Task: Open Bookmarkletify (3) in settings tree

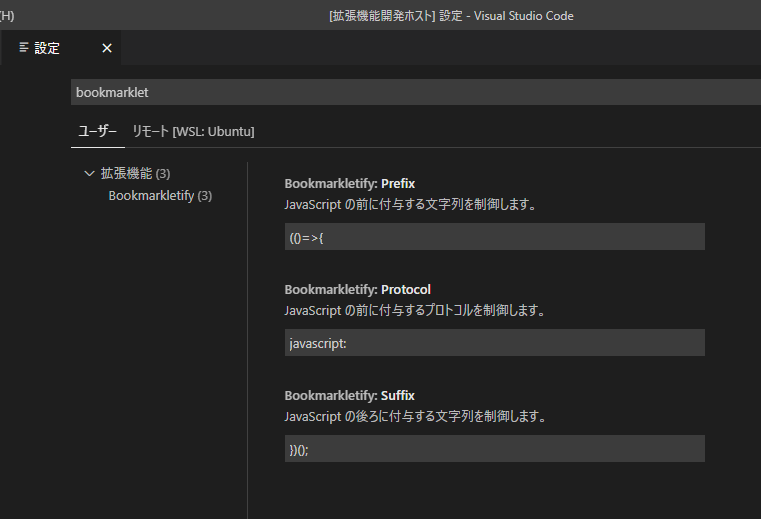Action: [x=160, y=196]
